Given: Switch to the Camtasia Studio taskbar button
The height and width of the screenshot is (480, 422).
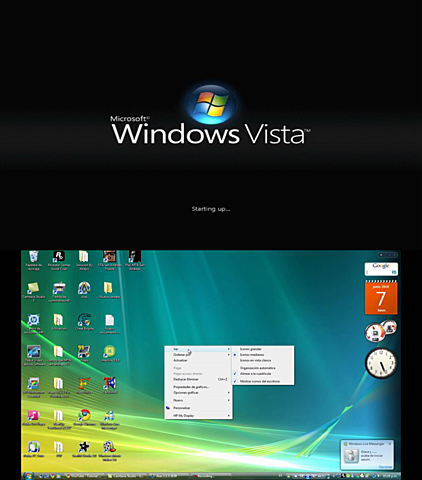Looking at the screenshot, I should 127,476.
